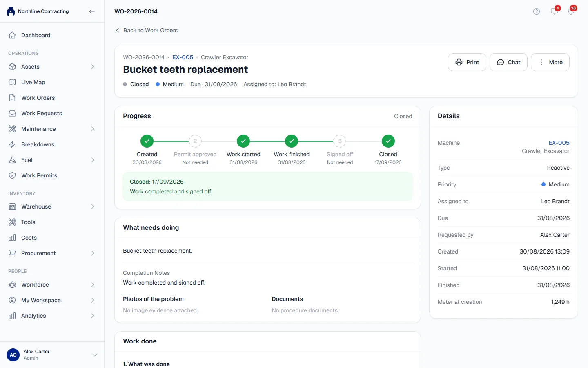This screenshot has height=368, width=588.
Task: Open EX-005 machine link in Details
Action: [559, 143]
